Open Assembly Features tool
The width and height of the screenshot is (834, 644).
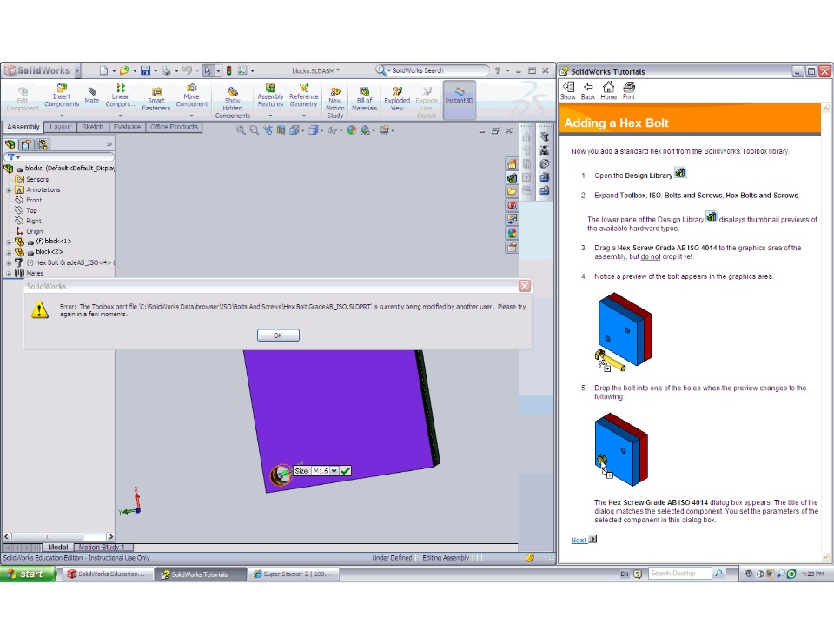(x=270, y=96)
